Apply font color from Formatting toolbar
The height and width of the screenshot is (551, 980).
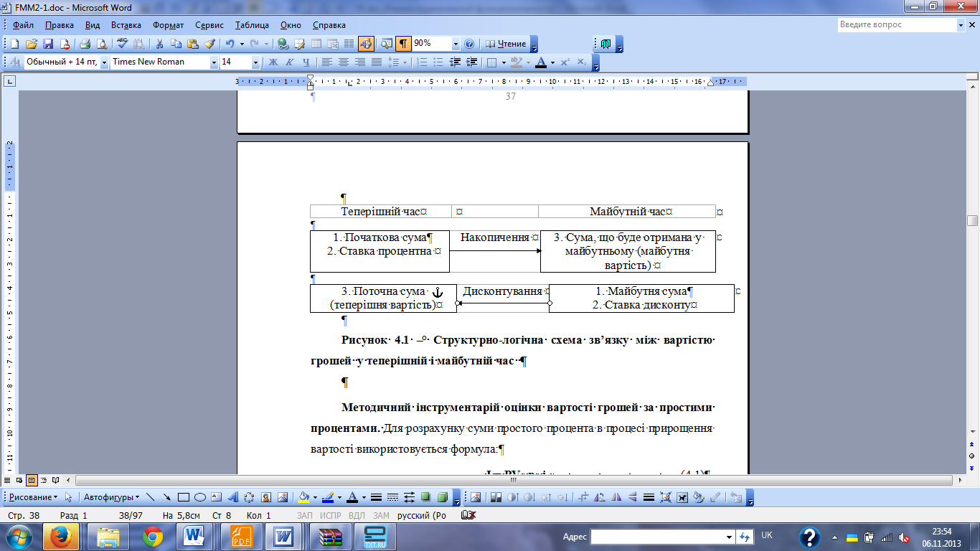click(x=541, y=62)
